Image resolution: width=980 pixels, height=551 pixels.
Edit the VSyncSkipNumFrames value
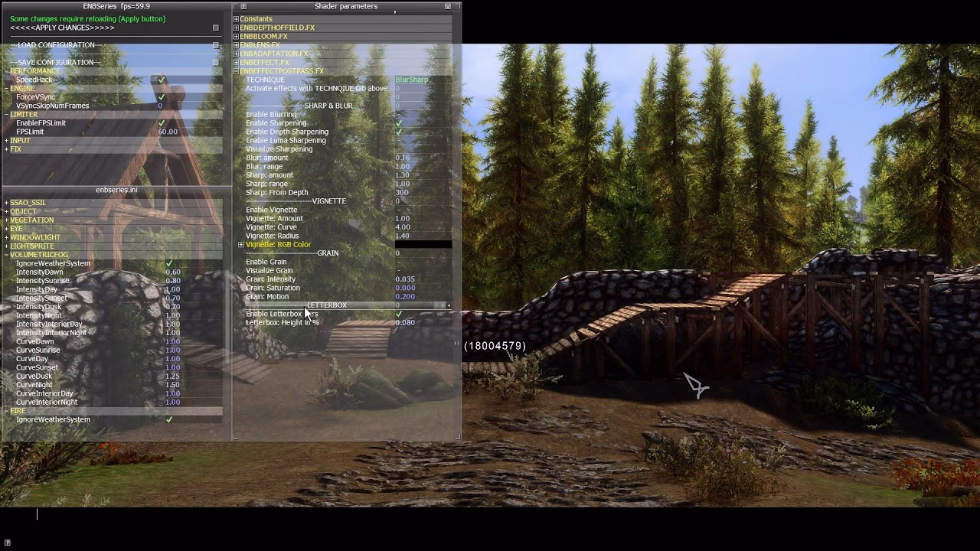(x=160, y=106)
